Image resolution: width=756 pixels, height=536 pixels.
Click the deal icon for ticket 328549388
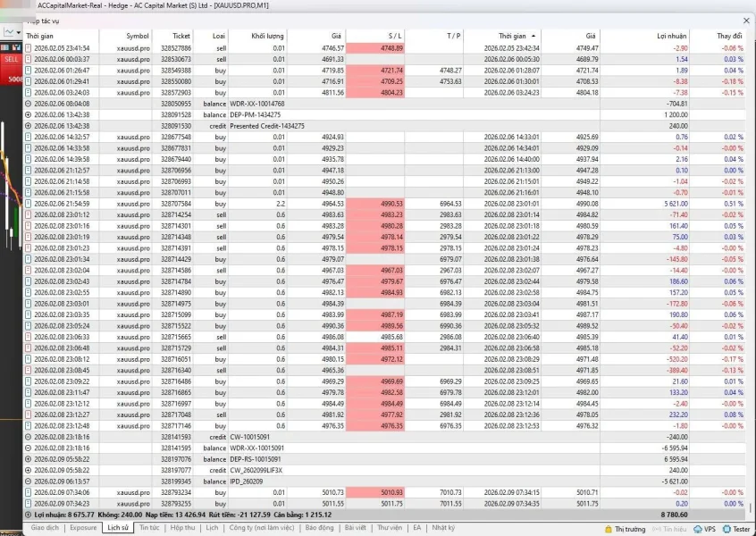pos(29,71)
